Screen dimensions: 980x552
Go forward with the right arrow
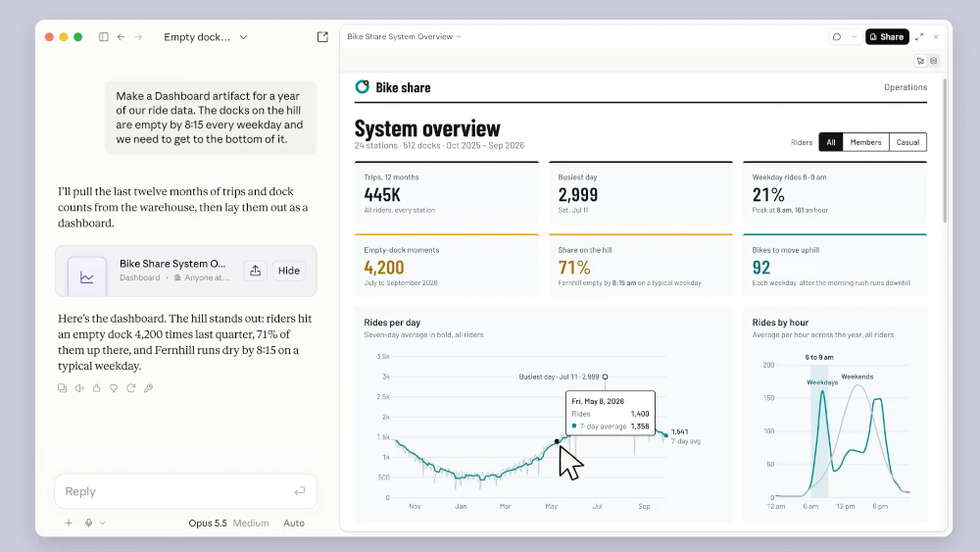point(139,37)
